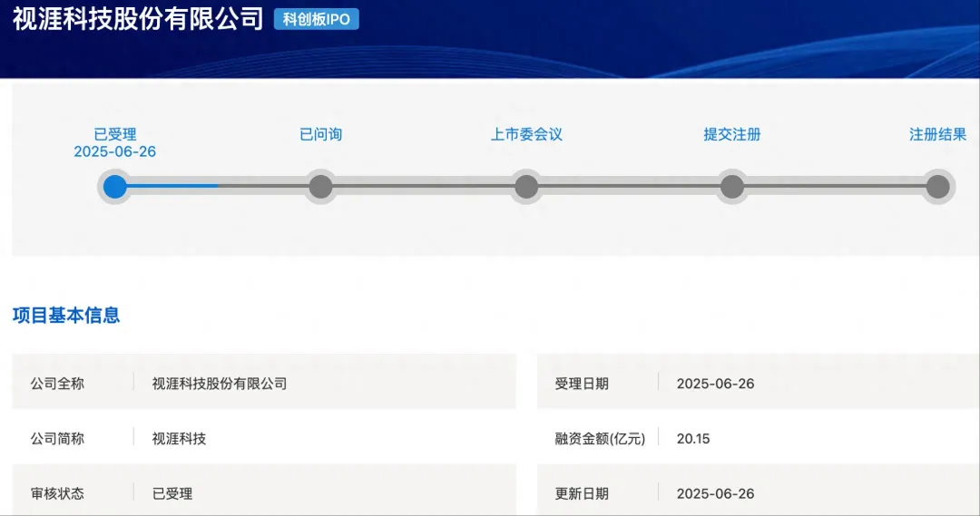
Task: Select the 已问询 timeline step circle
Action: [x=320, y=187]
